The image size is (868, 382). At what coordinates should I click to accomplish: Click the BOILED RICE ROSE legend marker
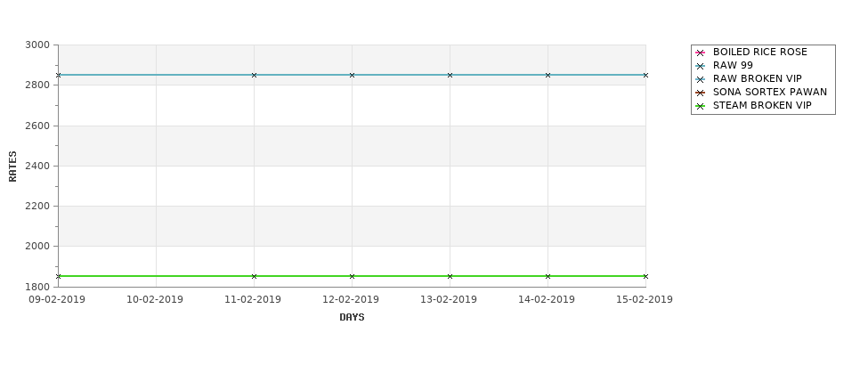tap(701, 53)
